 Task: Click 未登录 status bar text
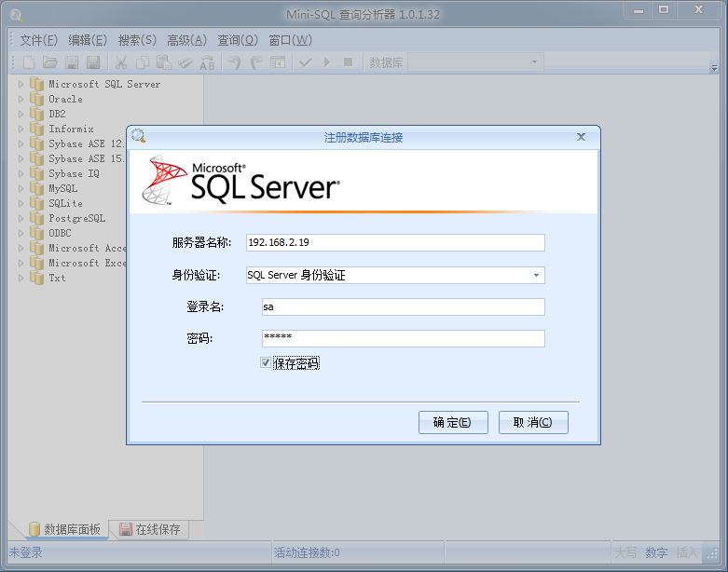[x=25, y=552]
